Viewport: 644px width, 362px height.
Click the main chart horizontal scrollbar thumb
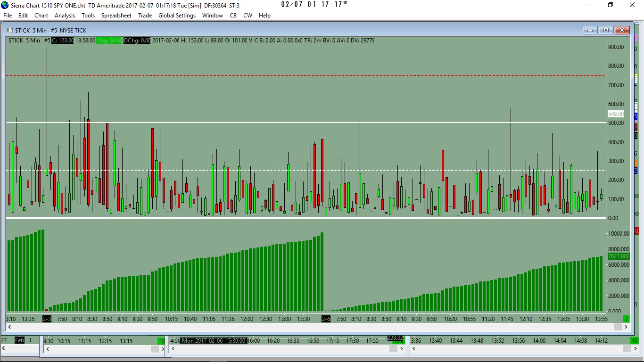pyautogui.click(x=618, y=327)
